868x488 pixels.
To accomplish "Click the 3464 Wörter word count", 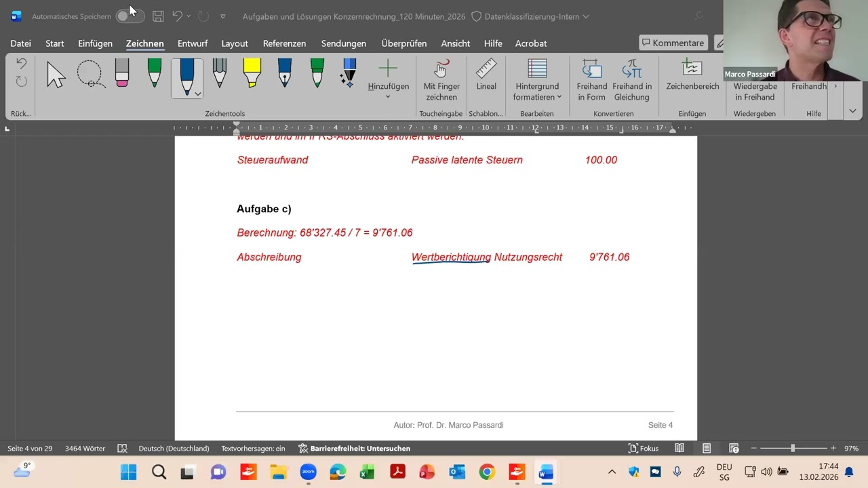I will (x=85, y=448).
